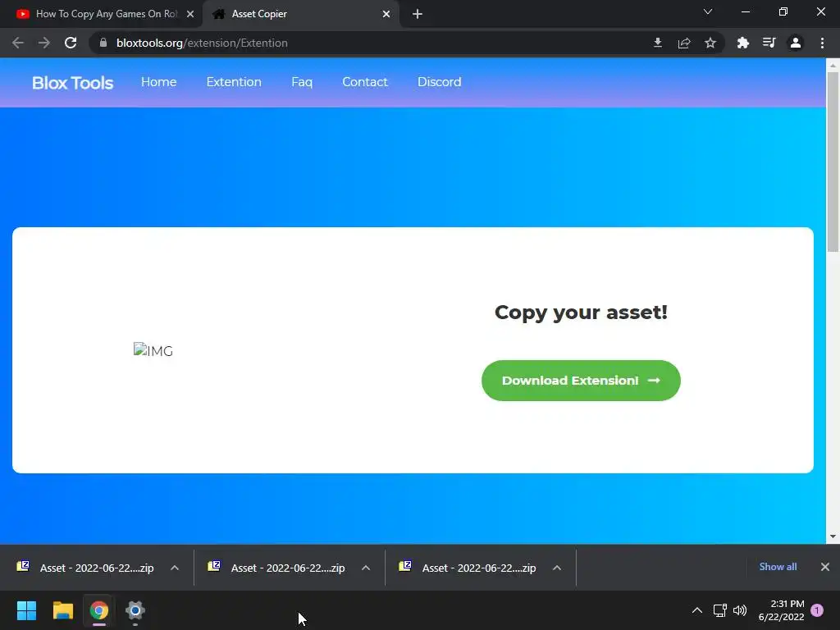Open File Explorer from taskbar
Viewport: 840px width, 630px height.
coord(62,610)
